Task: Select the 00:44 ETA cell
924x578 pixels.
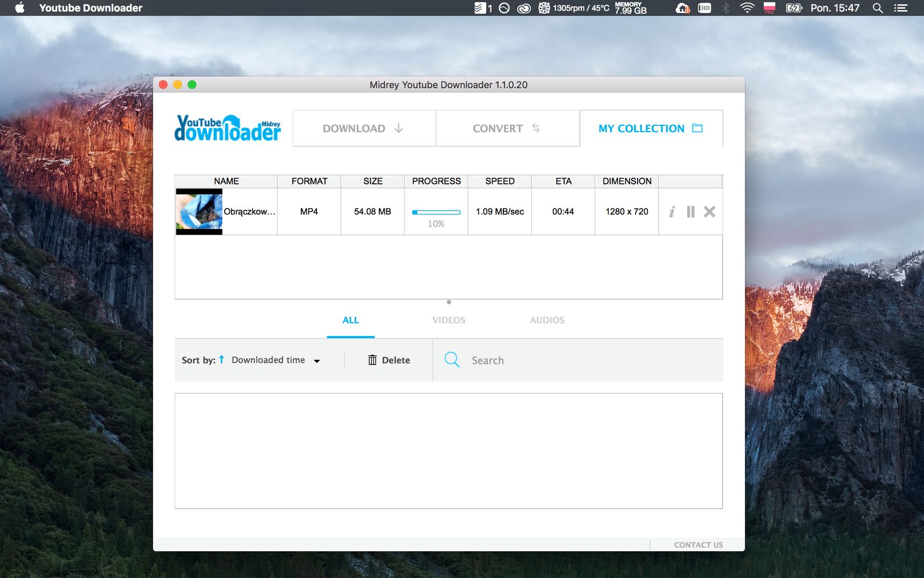Action: 564,212
